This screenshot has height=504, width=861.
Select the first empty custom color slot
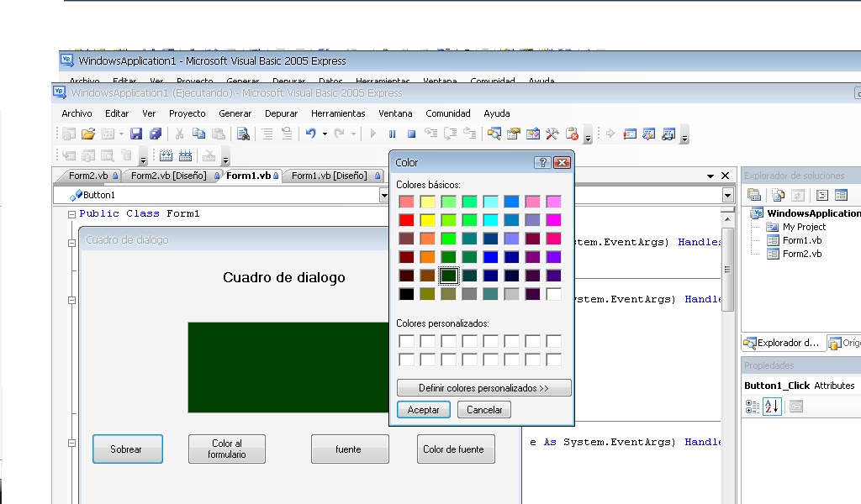(x=406, y=341)
